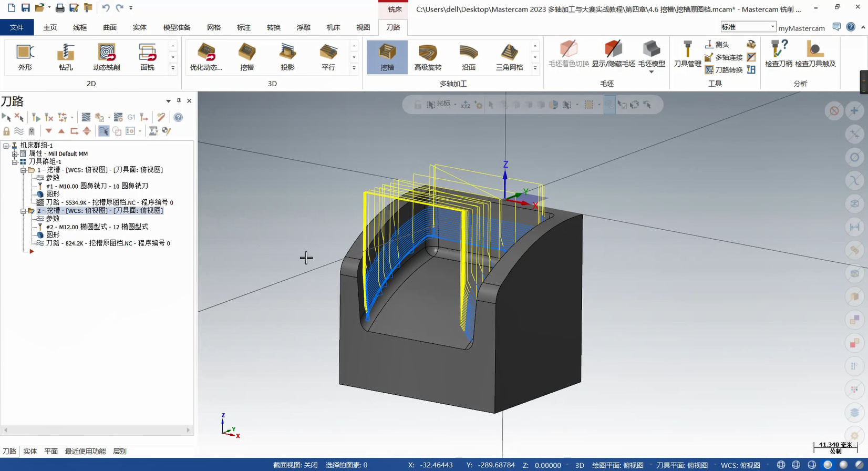Open the 曲面 ribbon tab
This screenshot has width=868, height=471.
[x=110, y=27]
